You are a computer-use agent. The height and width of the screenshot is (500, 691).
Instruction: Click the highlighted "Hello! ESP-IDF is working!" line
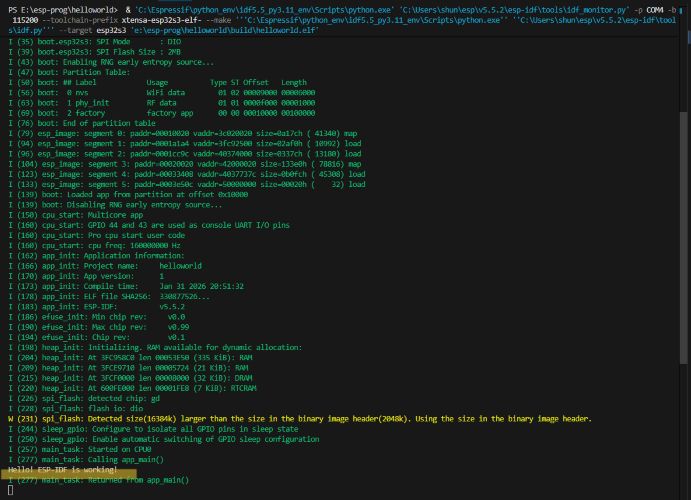tap(61, 469)
